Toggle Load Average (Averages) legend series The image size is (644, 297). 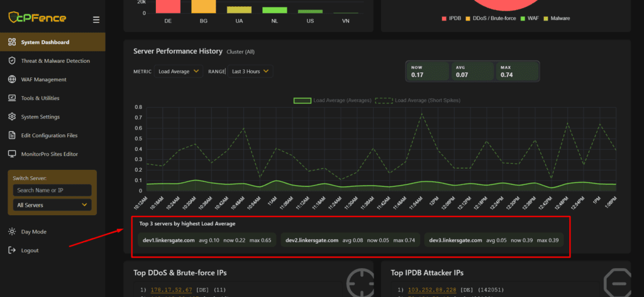pos(333,100)
